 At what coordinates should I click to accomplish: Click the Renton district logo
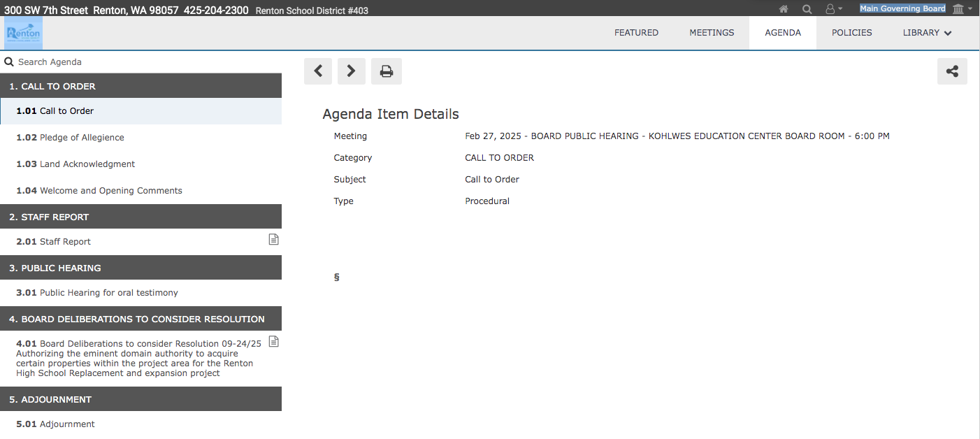pos(24,34)
